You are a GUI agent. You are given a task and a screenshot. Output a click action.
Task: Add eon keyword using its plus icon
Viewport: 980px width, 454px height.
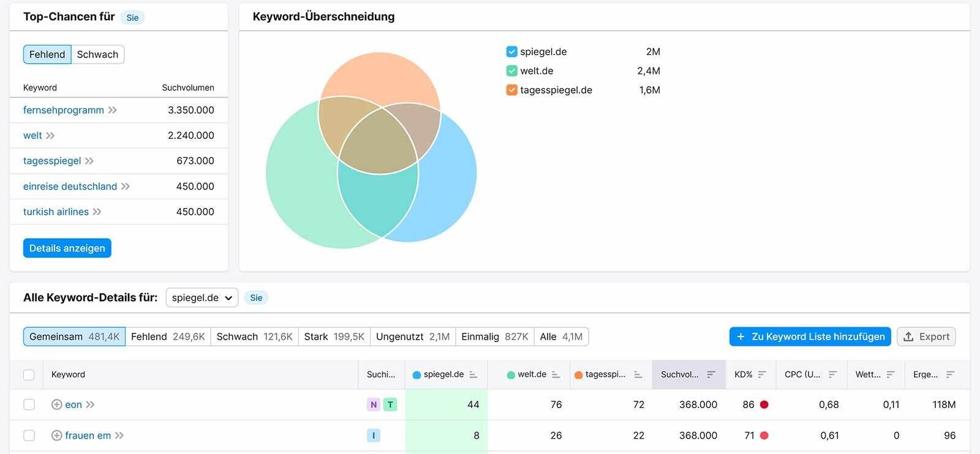pyautogui.click(x=57, y=404)
